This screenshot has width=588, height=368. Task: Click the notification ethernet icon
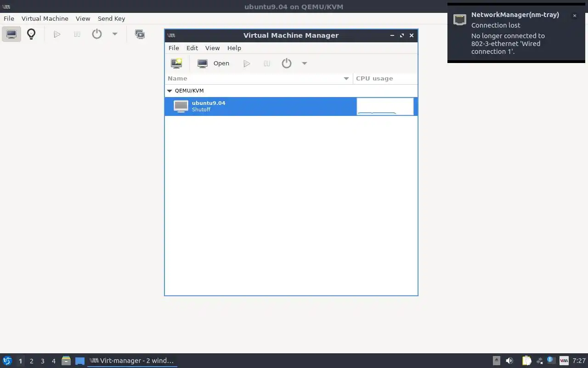click(460, 19)
